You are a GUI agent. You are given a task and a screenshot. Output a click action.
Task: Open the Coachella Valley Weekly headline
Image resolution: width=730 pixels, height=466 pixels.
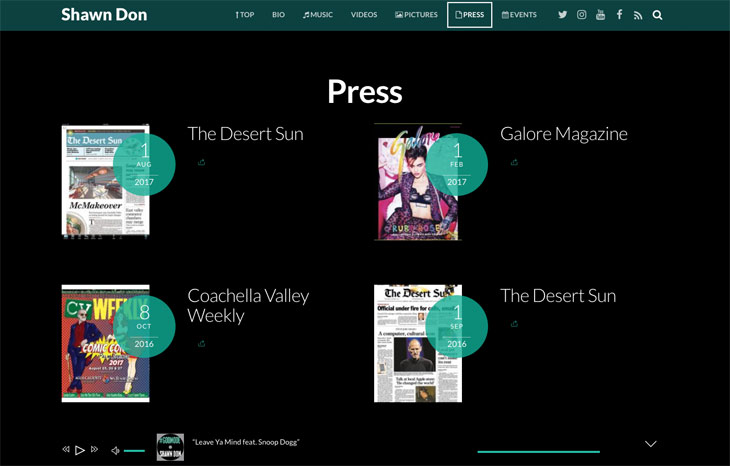248,305
